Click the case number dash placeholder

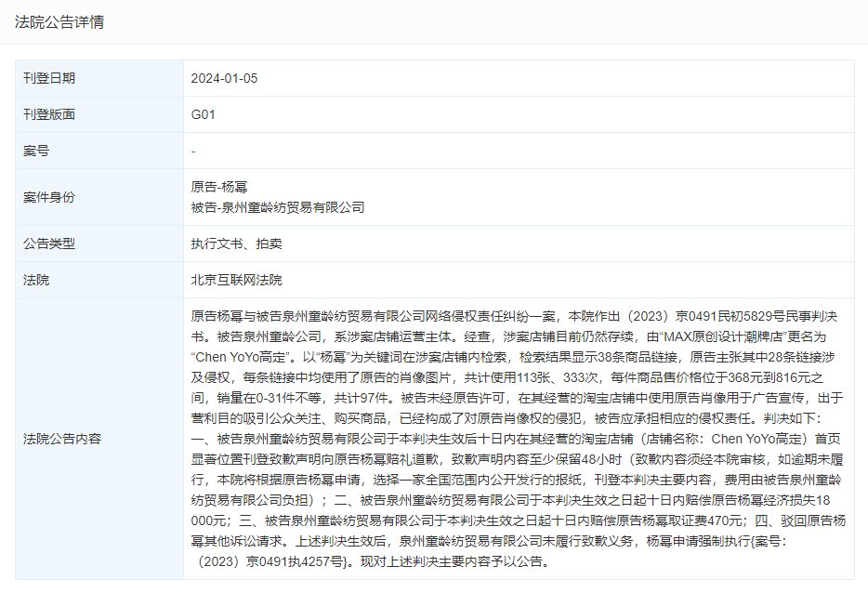pos(192,150)
